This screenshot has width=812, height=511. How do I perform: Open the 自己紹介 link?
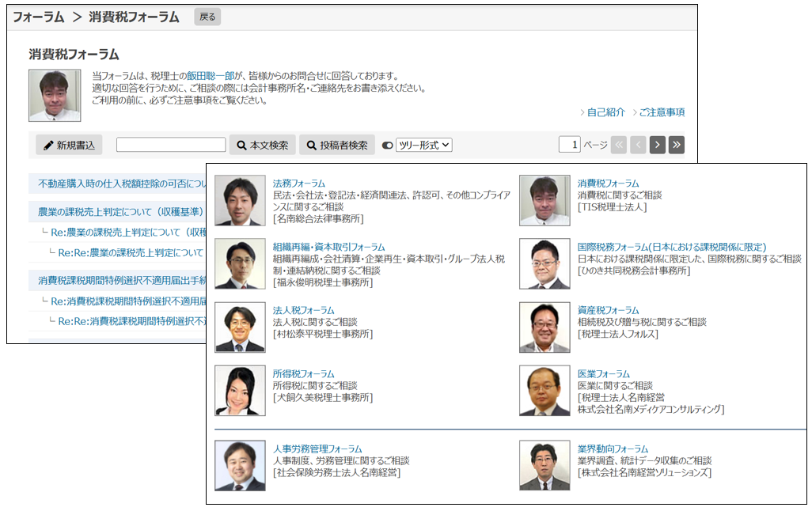point(605,112)
